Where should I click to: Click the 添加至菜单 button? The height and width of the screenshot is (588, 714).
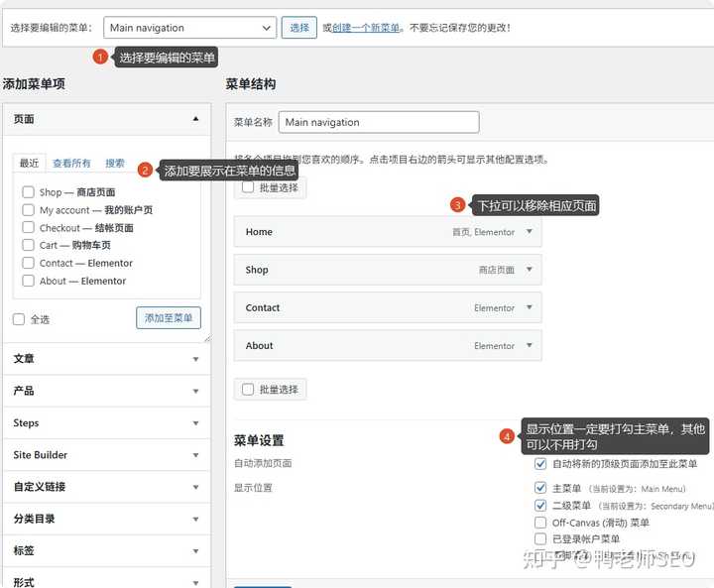[x=169, y=317]
